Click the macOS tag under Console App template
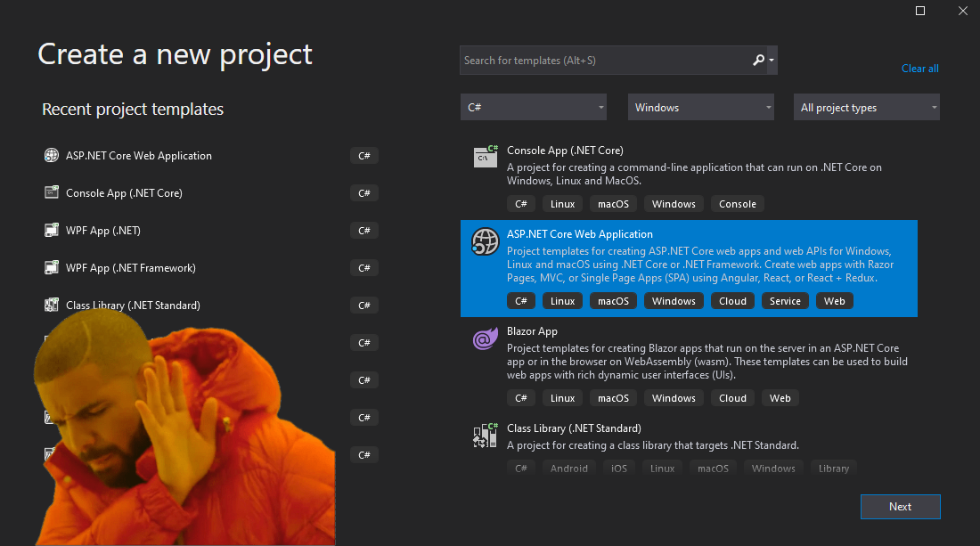Viewport: 980px width, 546px height. [x=613, y=204]
